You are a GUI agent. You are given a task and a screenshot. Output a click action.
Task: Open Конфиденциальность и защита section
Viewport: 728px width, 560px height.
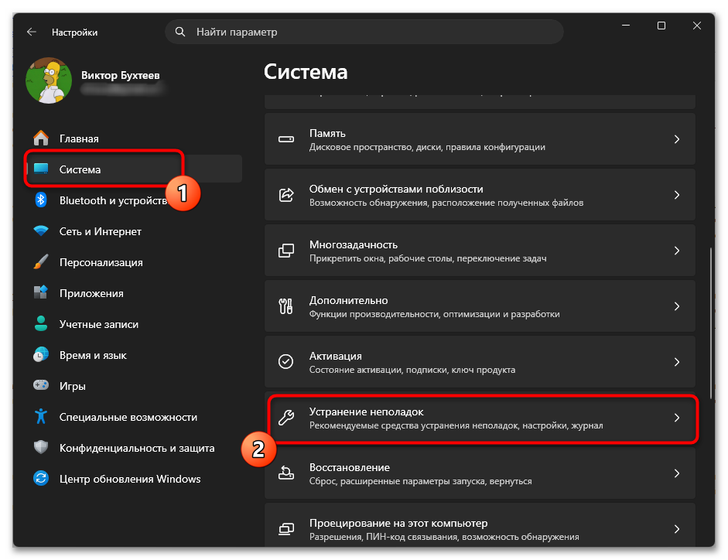(135, 448)
